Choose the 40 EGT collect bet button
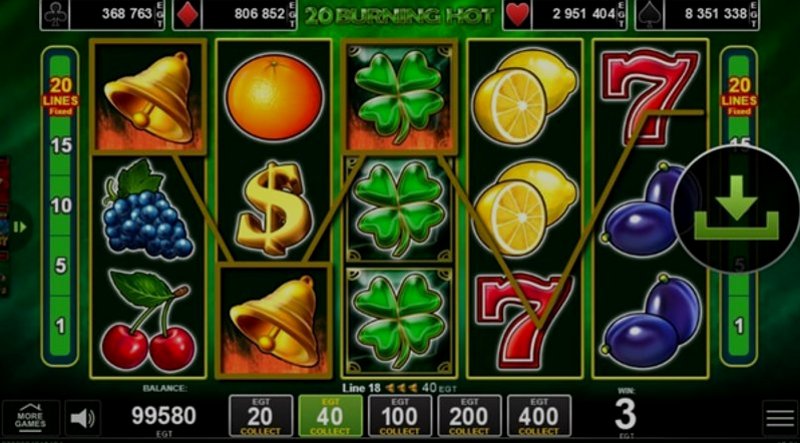Image resolution: width=800 pixels, height=443 pixels. [331, 416]
